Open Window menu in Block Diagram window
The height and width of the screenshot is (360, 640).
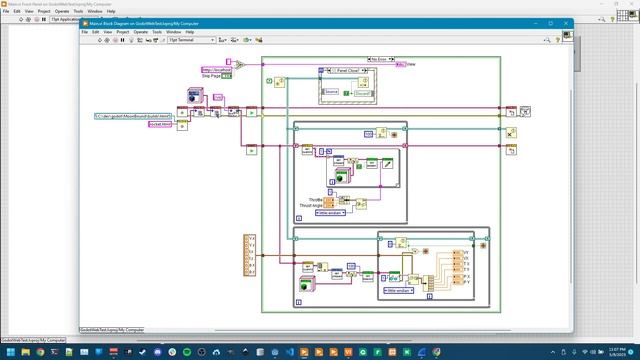pyautogui.click(x=173, y=32)
